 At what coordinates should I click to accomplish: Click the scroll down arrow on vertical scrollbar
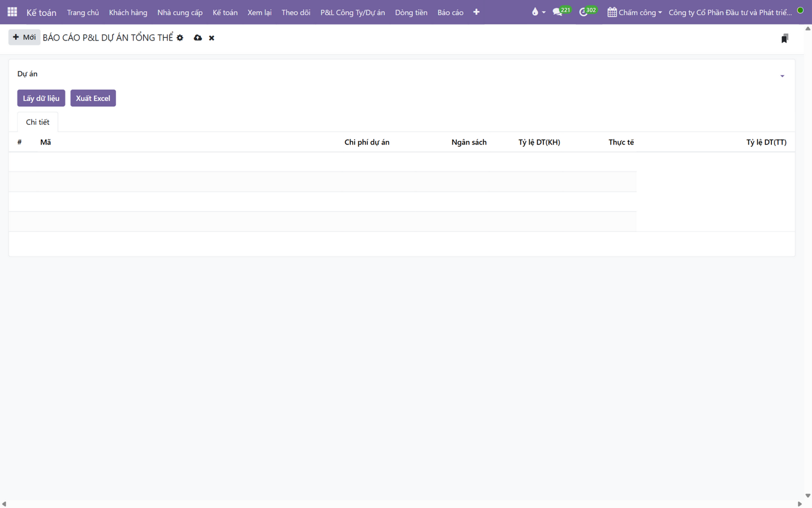(x=808, y=496)
